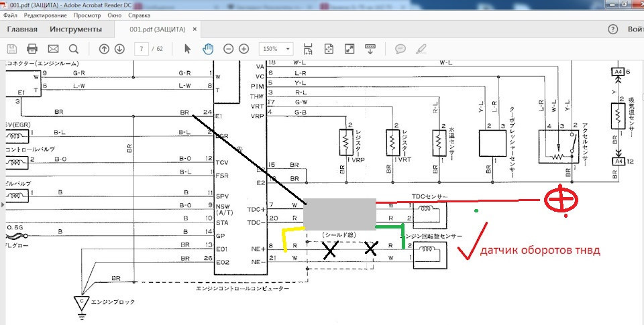Choose the Selection arrow tool
Viewport: 644px width, 325px height.
click(187, 49)
